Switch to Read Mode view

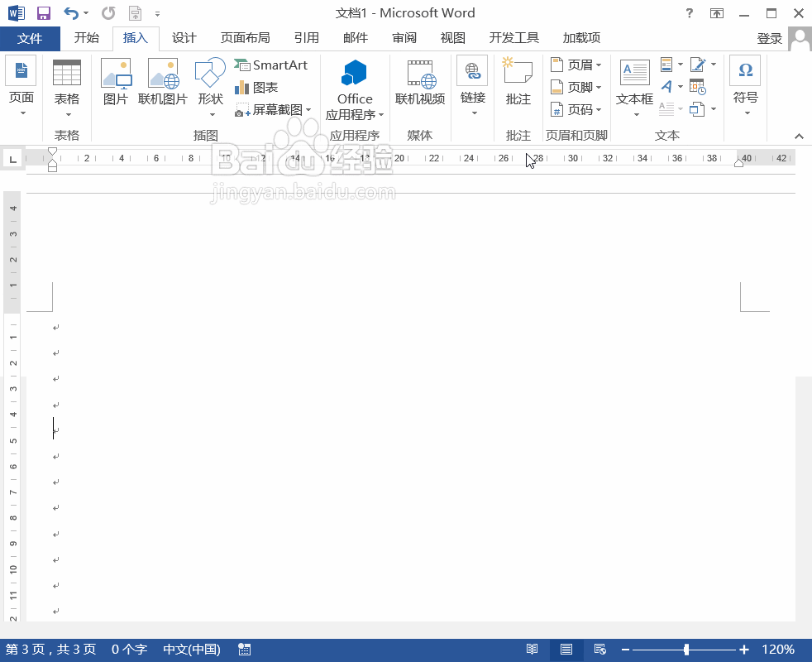point(532,649)
